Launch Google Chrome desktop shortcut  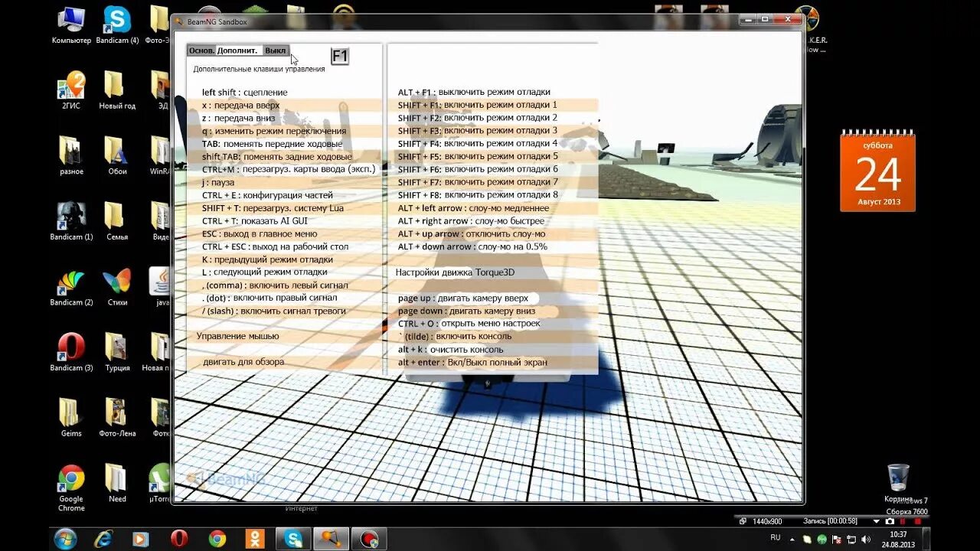click(x=71, y=487)
